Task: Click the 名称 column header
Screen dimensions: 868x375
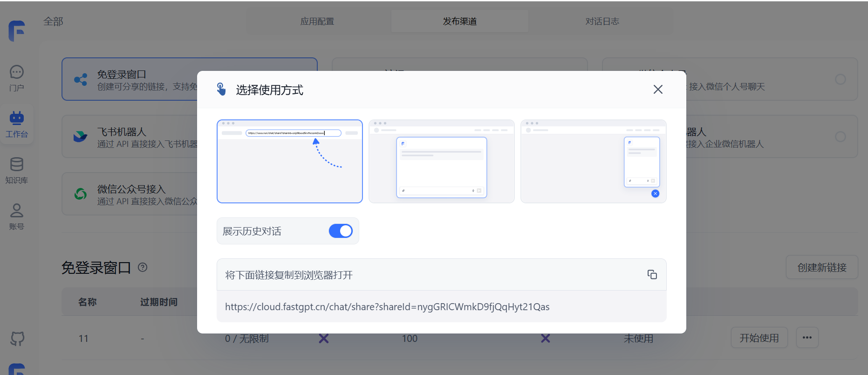Action: coord(87,302)
